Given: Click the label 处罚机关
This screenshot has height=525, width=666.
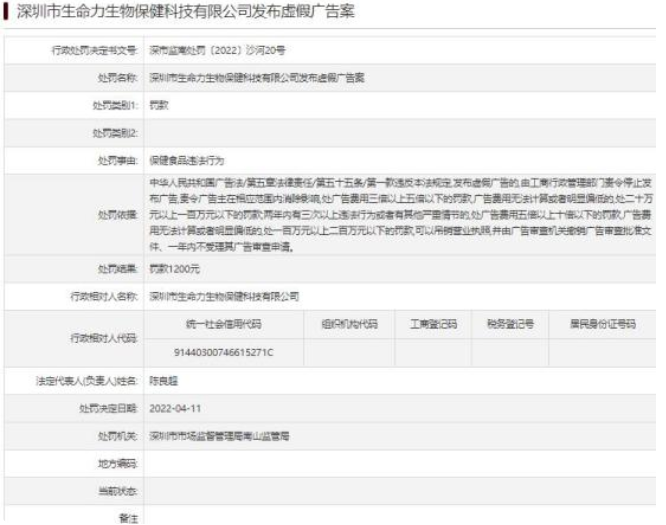Looking at the screenshot, I should tap(118, 437).
